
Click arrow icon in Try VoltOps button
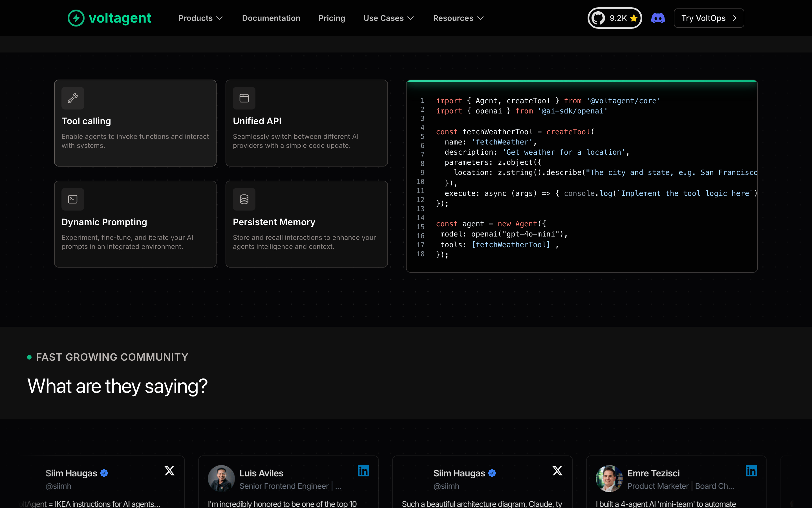[x=733, y=18]
